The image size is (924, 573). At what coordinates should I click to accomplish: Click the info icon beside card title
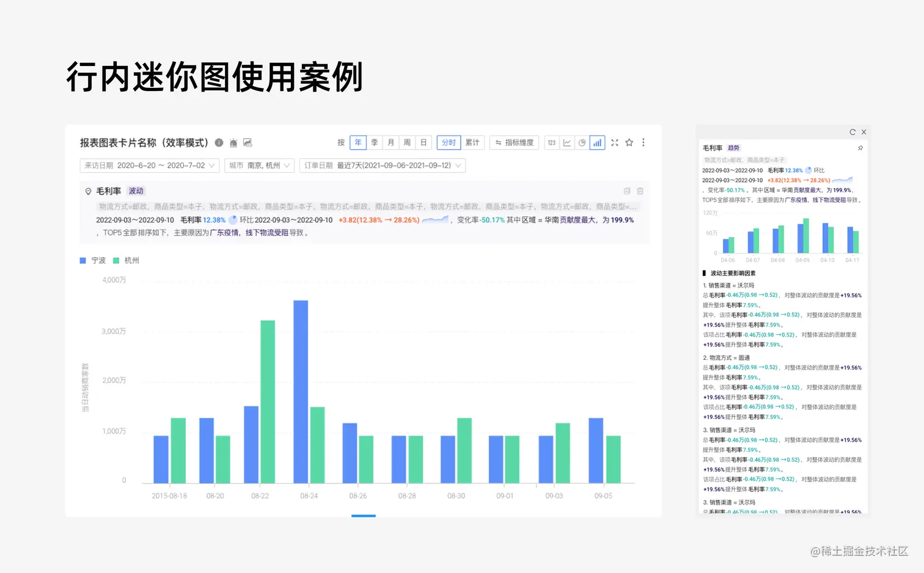coord(219,142)
